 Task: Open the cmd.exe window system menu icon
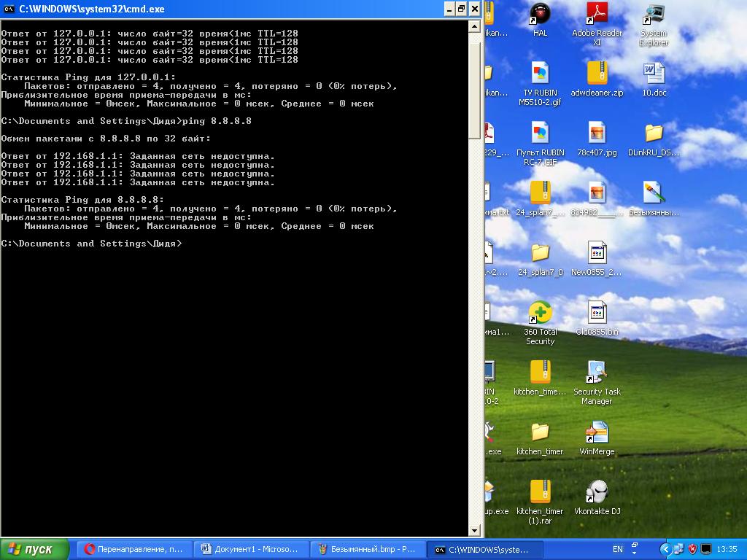[9, 9]
